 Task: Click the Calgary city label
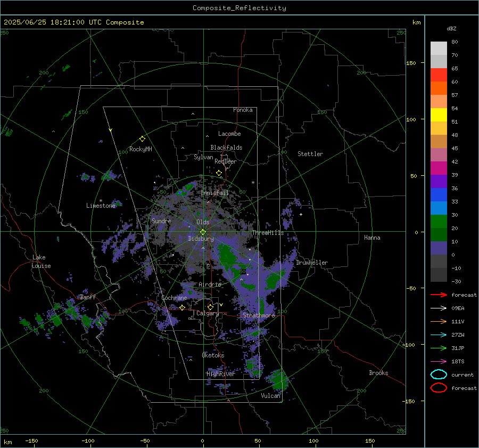tap(208, 313)
